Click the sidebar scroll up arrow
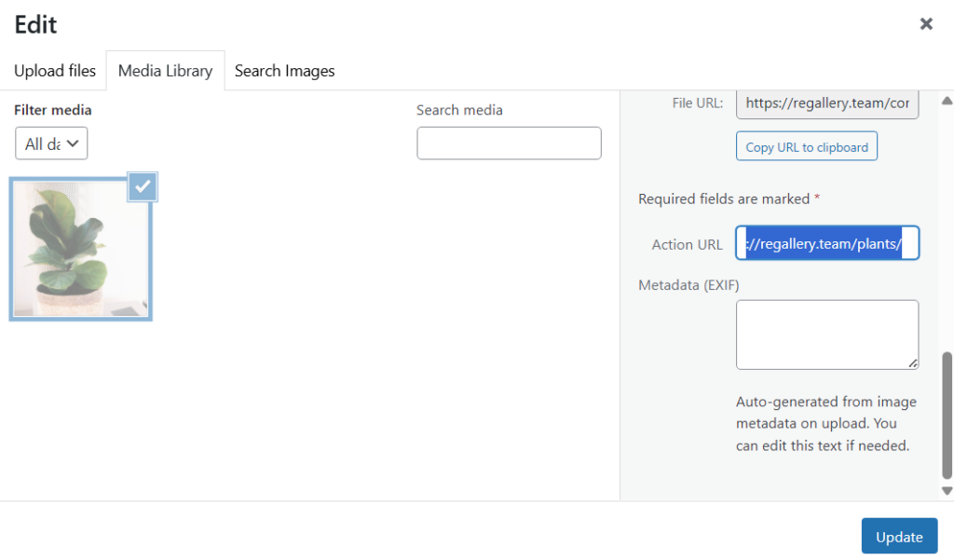The image size is (954, 560). coord(947,101)
